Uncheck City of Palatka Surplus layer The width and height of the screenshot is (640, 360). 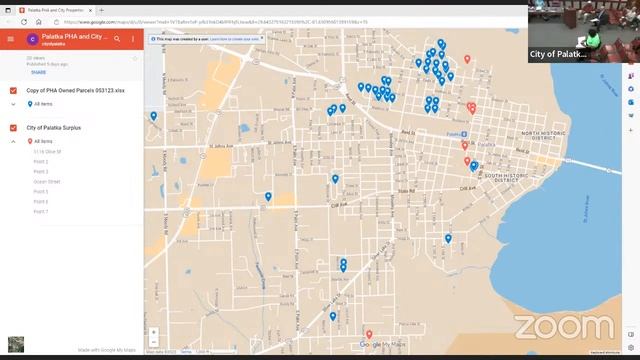(x=13, y=128)
